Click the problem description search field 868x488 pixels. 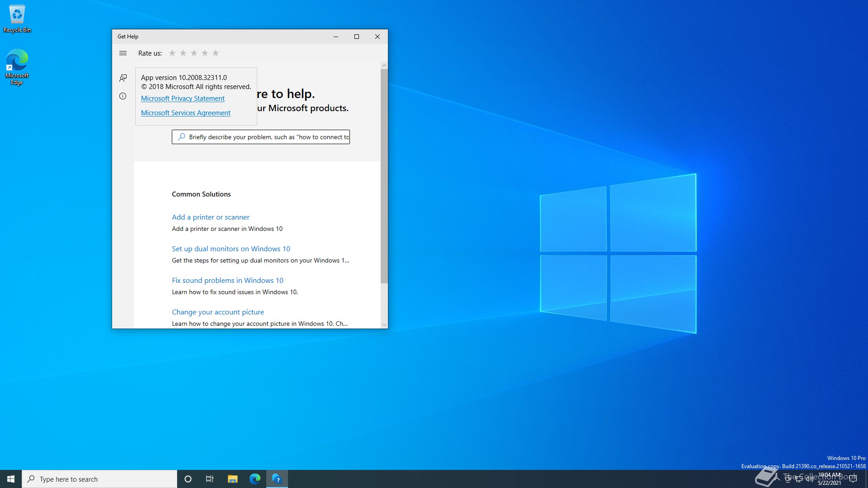pos(261,137)
